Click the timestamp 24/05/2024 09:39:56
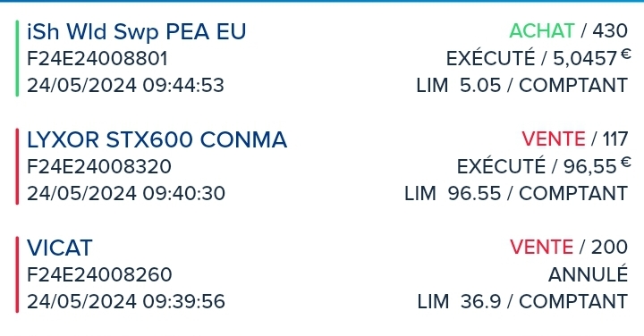The image size is (644, 336). 126,301
